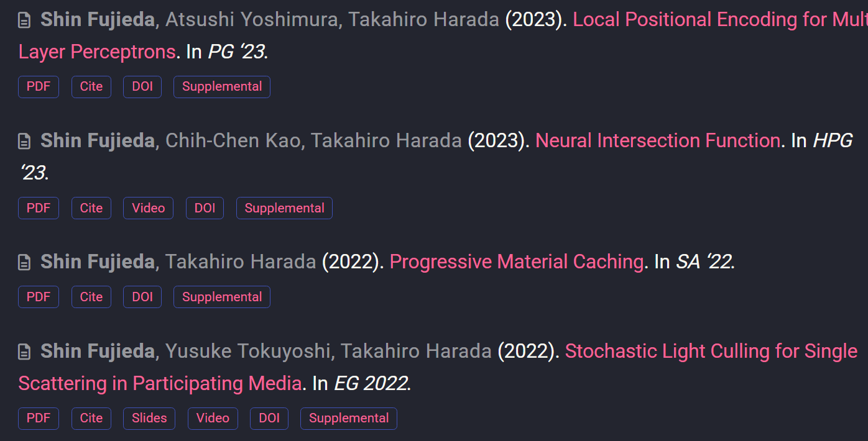
Task: Click Cite button for Neural Intersection Function
Action: (x=91, y=208)
